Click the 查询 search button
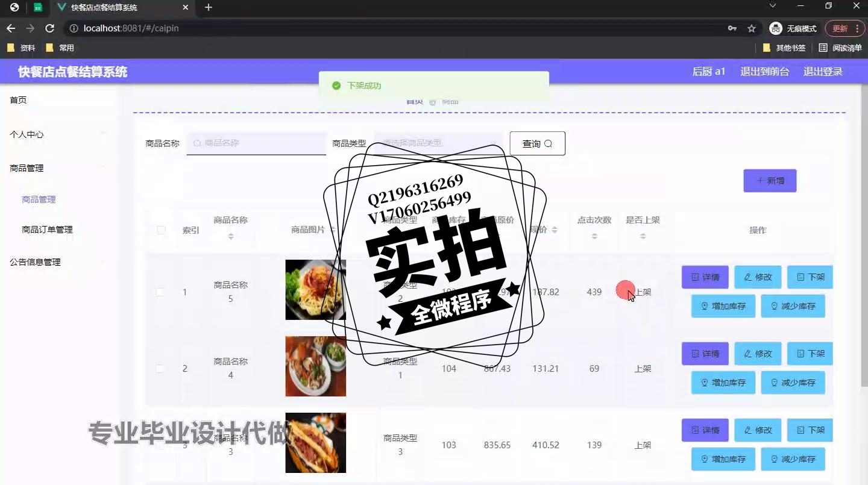The height and width of the screenshot is (485, 868). click(x=538, y=143)
